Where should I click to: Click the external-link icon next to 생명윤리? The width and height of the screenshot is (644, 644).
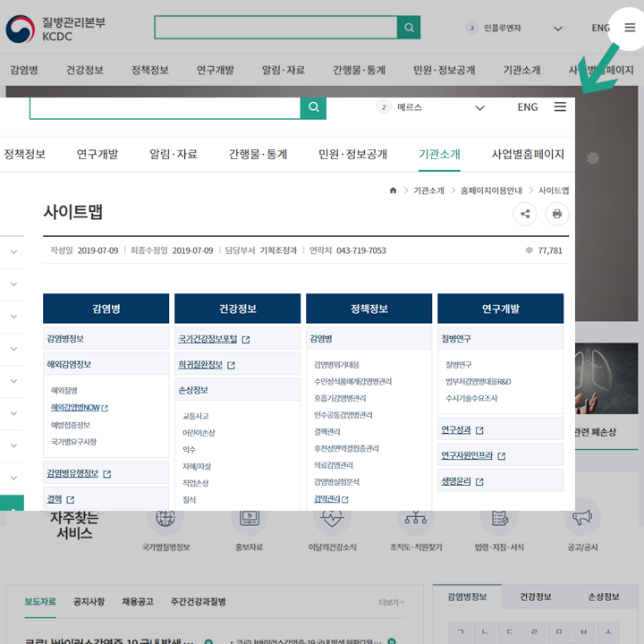pos(479,482)
